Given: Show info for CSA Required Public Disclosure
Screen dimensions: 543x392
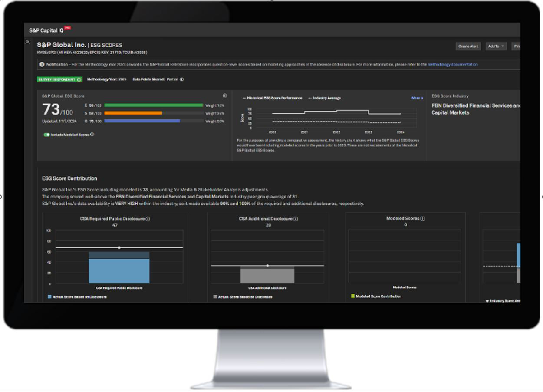Looking at the screenshot, I should pyautogui.click(x=148, y=219).
